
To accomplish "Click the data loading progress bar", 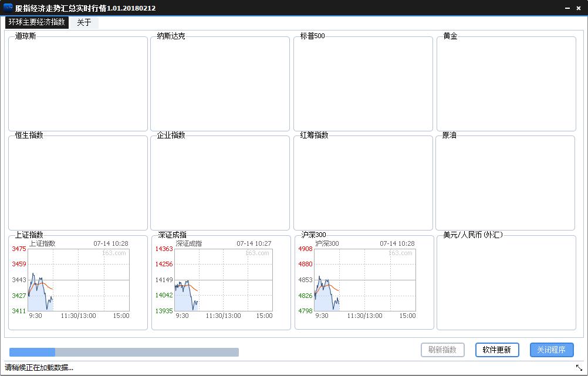I will pyautogui.click(x=124, y=352).
